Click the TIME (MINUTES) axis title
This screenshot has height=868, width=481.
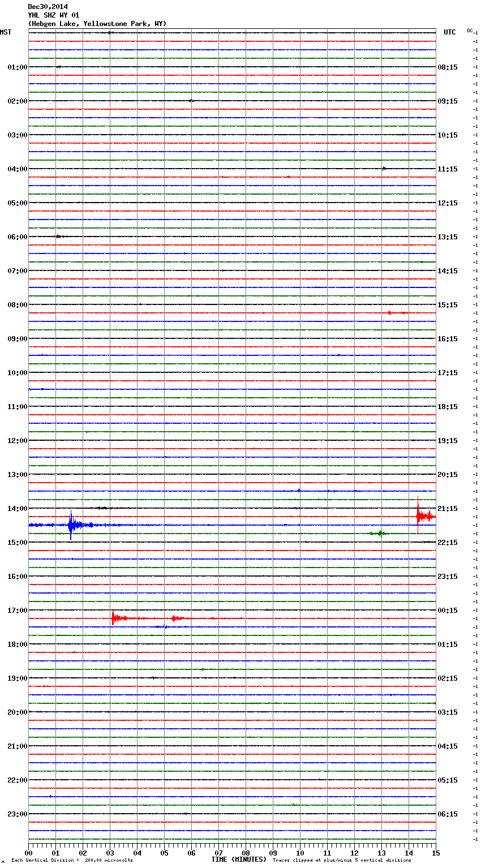click(239, 860)
